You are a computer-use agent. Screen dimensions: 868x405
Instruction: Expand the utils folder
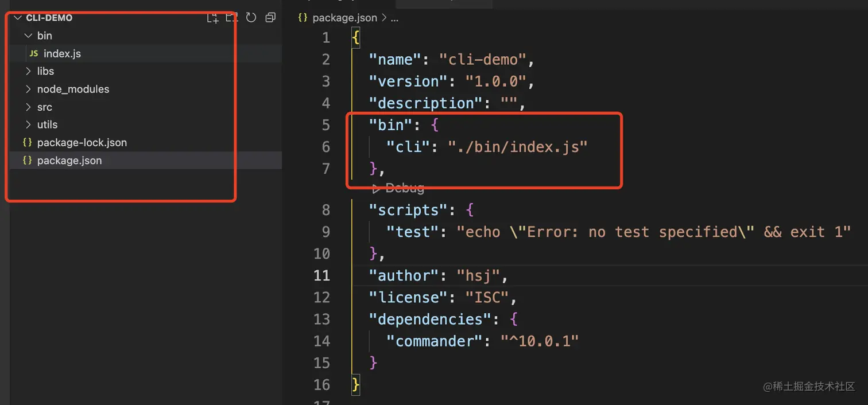click(x=28, y=124)
